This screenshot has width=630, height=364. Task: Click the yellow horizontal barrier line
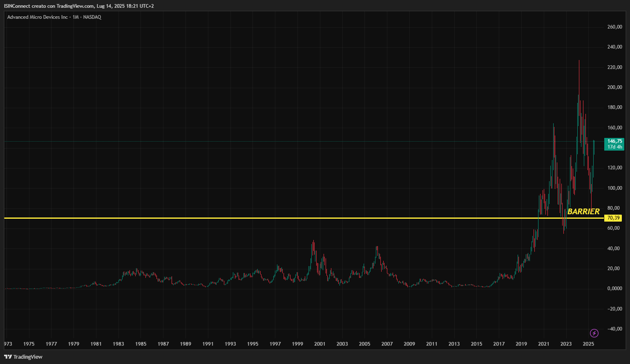[304, 218]
